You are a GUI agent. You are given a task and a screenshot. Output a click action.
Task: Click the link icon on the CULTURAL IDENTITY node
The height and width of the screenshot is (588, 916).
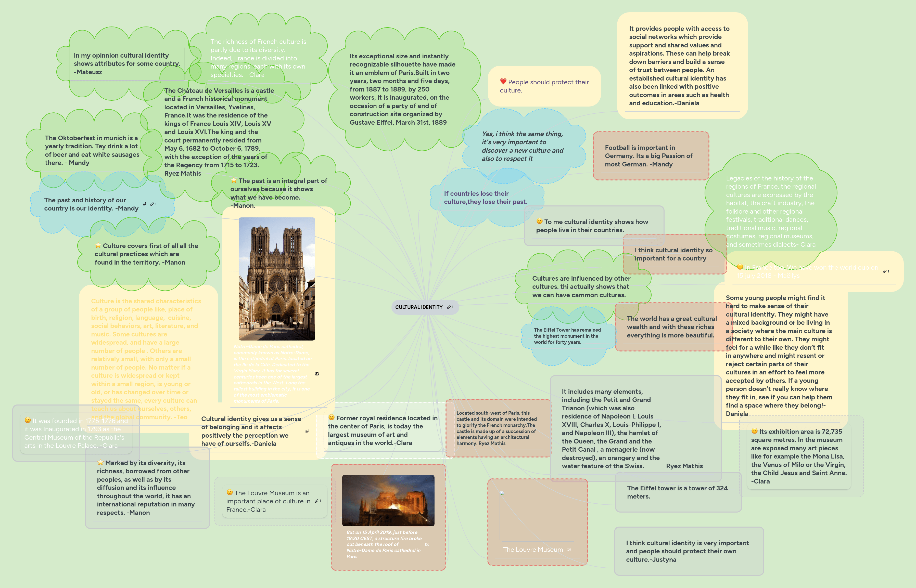click(x=449, y=307)
